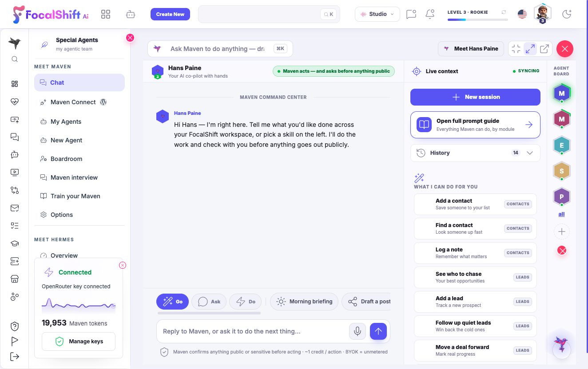The height and width of the screenshot is (369, 588).
Task: Focus the top search field
Action: click(269, 14)
